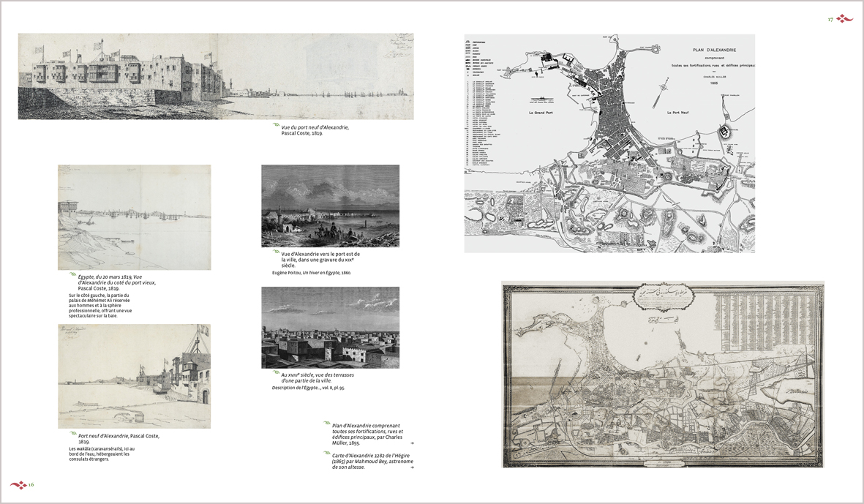864x504 pixels.
Task: Open the engraving of the city terraces
Action: coord(330,327)
